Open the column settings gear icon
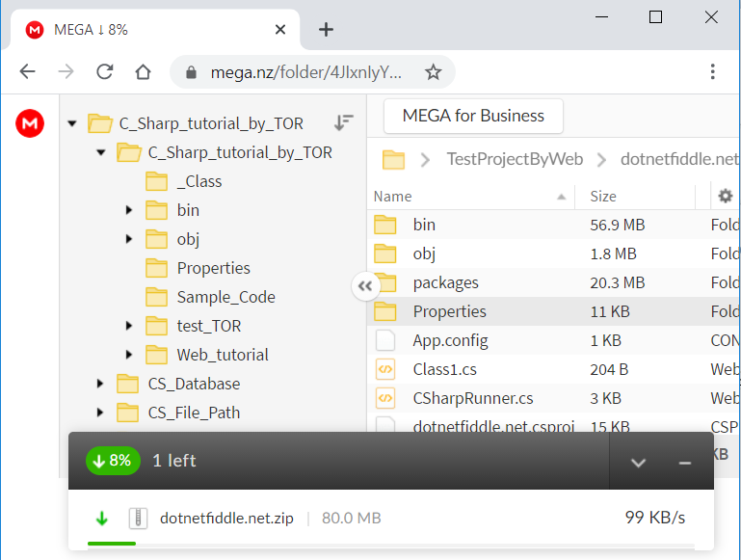741x560 pixels. (x=725, y=196)
